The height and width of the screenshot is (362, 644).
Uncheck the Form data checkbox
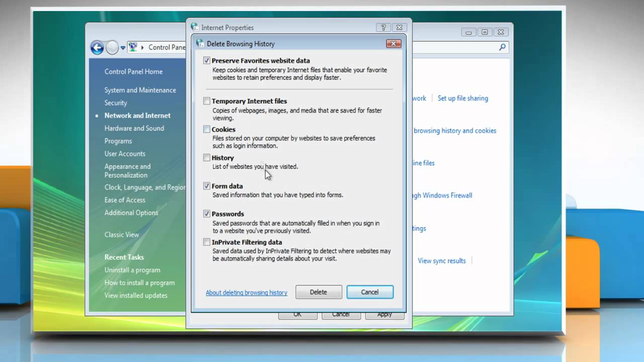207,186
